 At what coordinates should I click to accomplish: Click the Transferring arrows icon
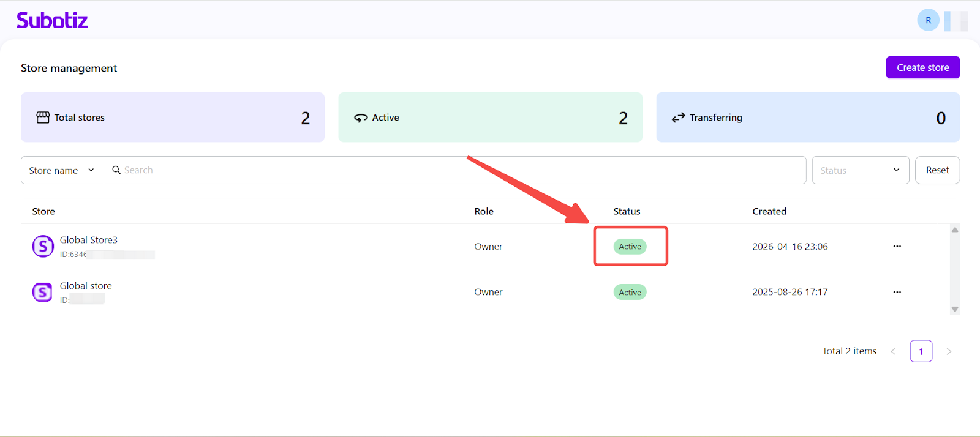[678, 118]
